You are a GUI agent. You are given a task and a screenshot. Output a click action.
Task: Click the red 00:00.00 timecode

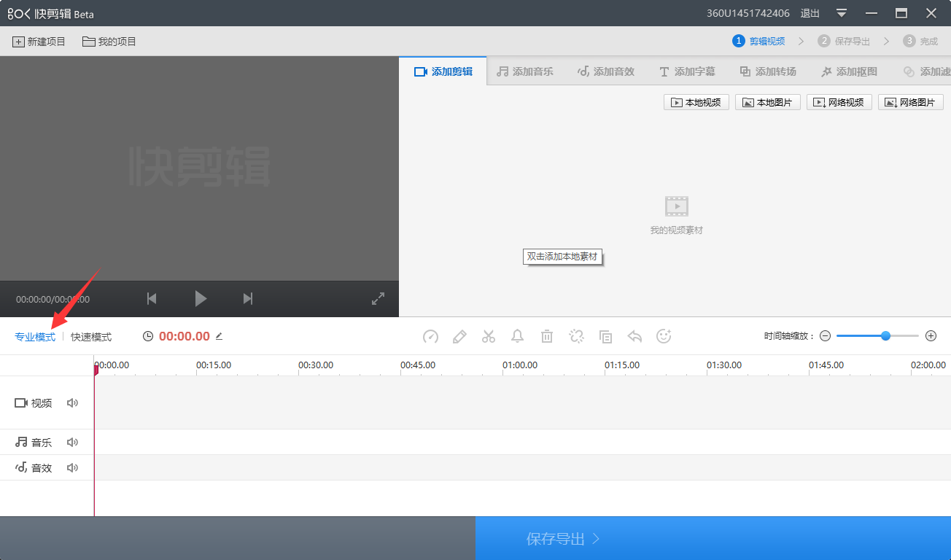[x=185, y=336]
